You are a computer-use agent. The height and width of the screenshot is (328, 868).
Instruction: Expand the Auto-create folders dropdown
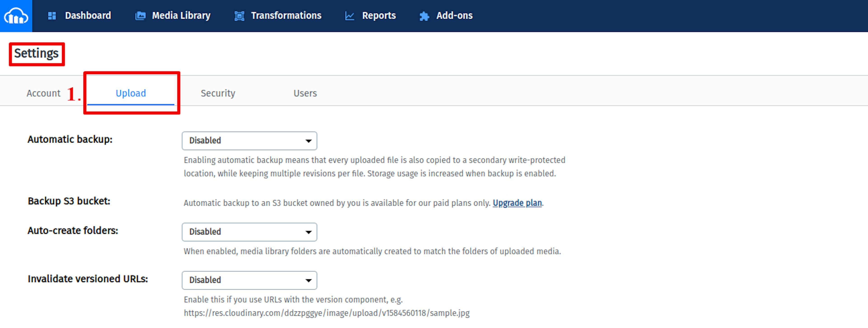click(x=249, y=232)
